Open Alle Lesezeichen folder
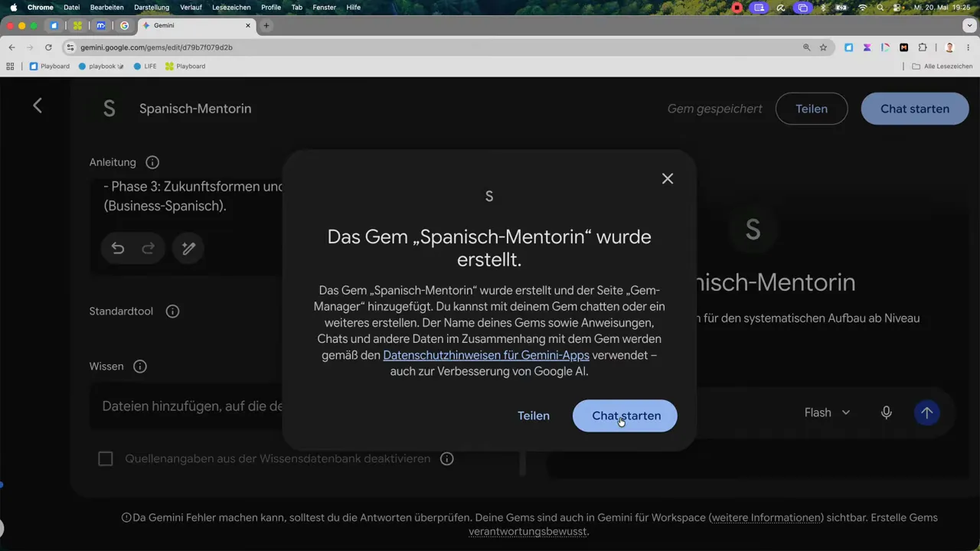This screenshot has width=980, height=551. tap(942, 67)
